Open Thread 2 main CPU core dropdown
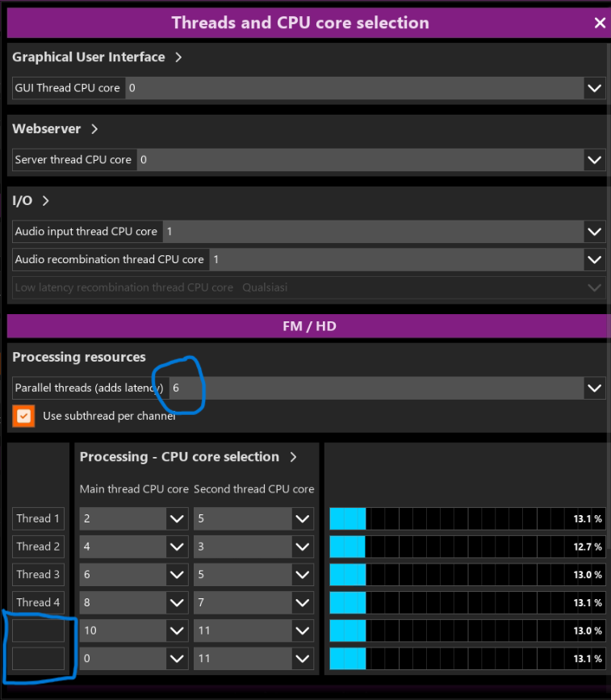 [x=178, y=547]
